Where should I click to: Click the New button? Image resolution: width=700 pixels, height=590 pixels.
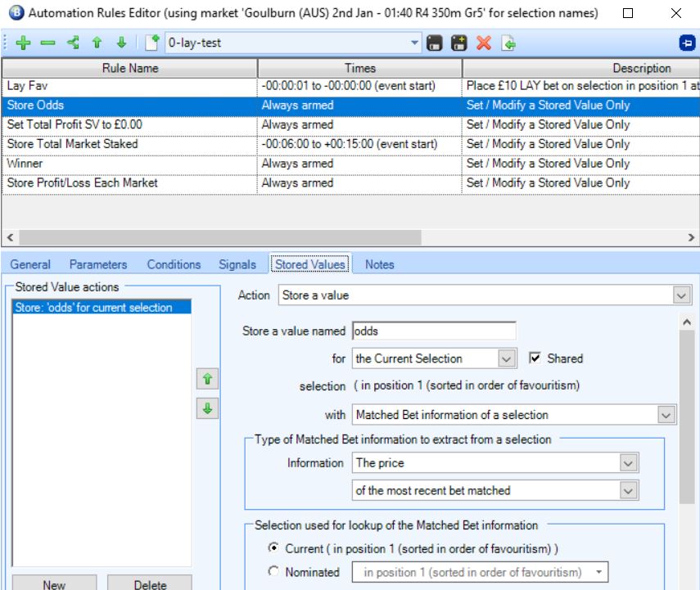[54, 584]
